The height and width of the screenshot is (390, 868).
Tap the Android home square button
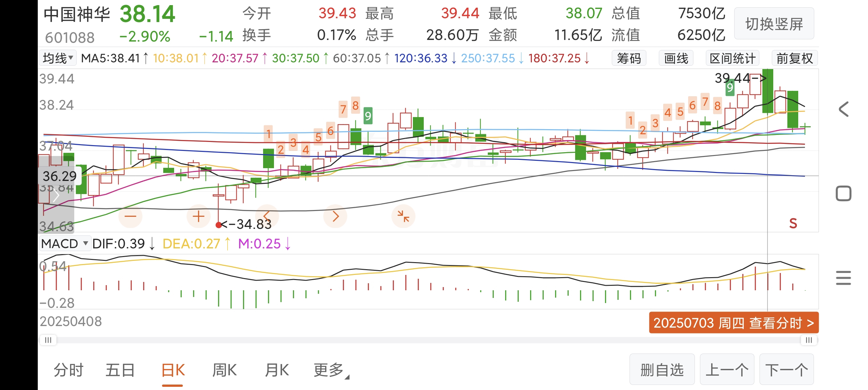click(843, 193)
